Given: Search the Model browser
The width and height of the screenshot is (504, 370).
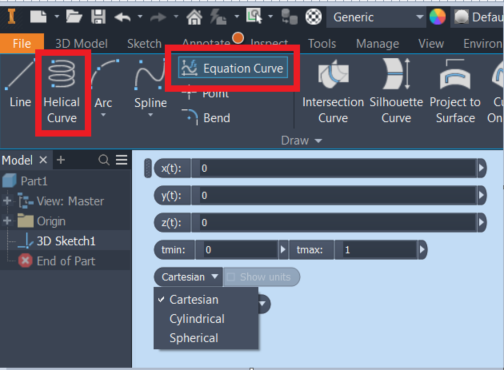Looking at the screenshot, I should (104, 160).
